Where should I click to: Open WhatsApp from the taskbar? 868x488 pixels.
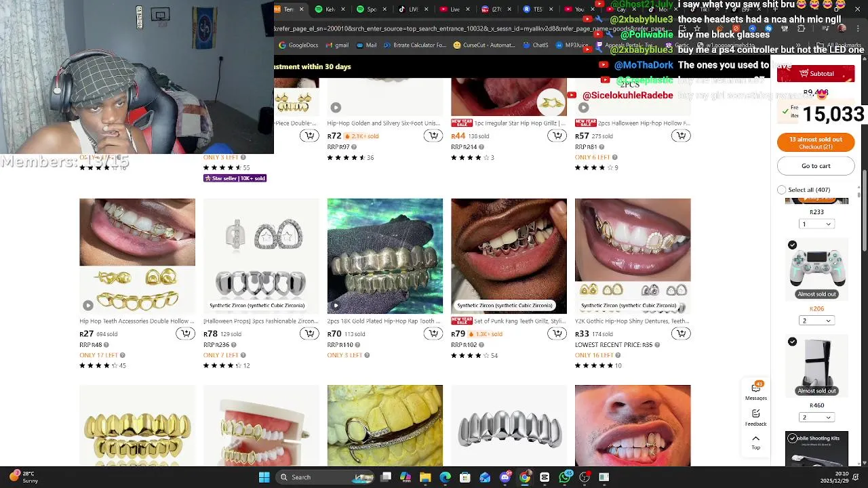565,477
